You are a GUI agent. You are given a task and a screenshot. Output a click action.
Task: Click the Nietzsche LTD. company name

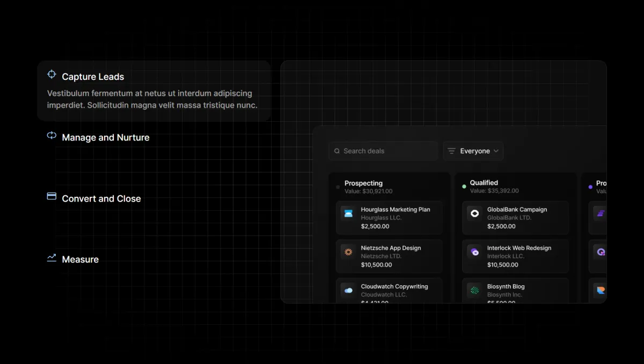pyautogui.click(x=381, y=256)
